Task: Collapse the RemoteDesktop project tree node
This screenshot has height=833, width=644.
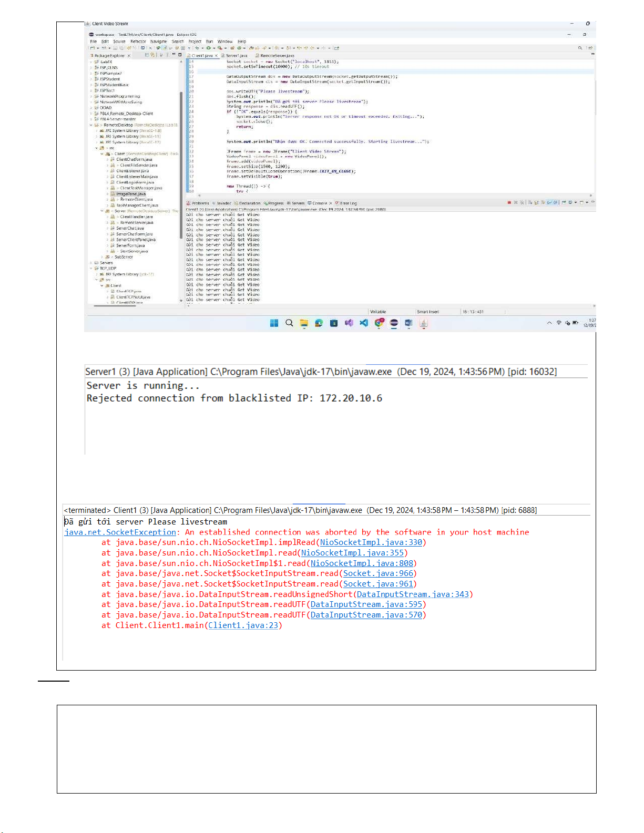Action: click(x=91, y=125)
